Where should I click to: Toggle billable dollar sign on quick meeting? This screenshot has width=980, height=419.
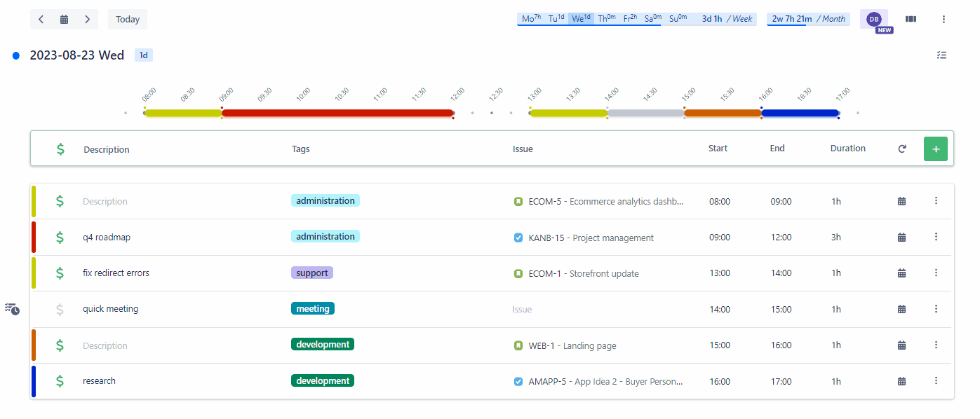pos(60,309)
